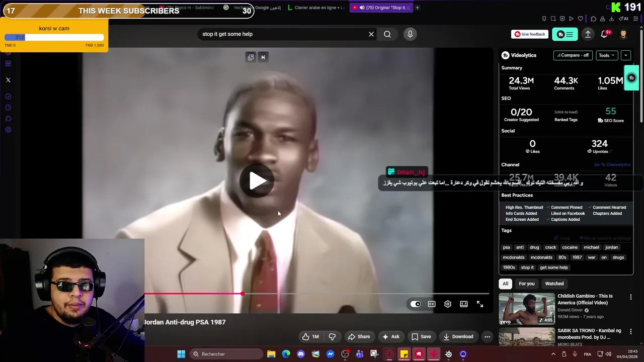
Task: Enter fullscreen on the video player
Action: 480,304
